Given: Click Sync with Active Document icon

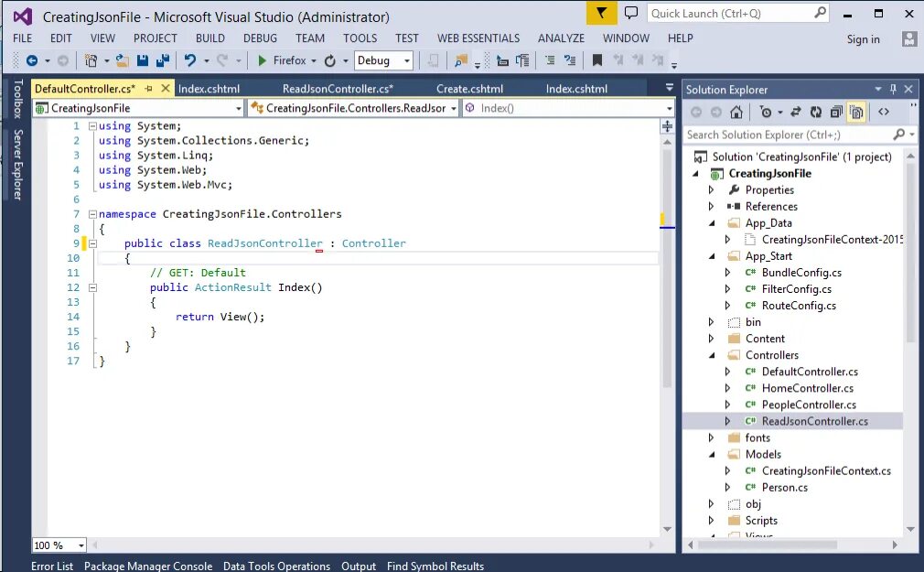Looking at the screenshot, I should 796,112.
